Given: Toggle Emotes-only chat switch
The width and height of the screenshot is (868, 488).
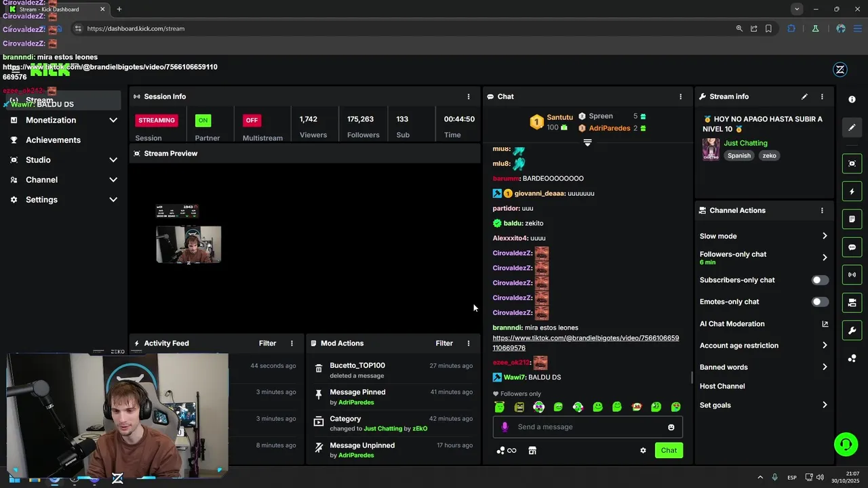Looking at the screenshot, I should point(820,302).
